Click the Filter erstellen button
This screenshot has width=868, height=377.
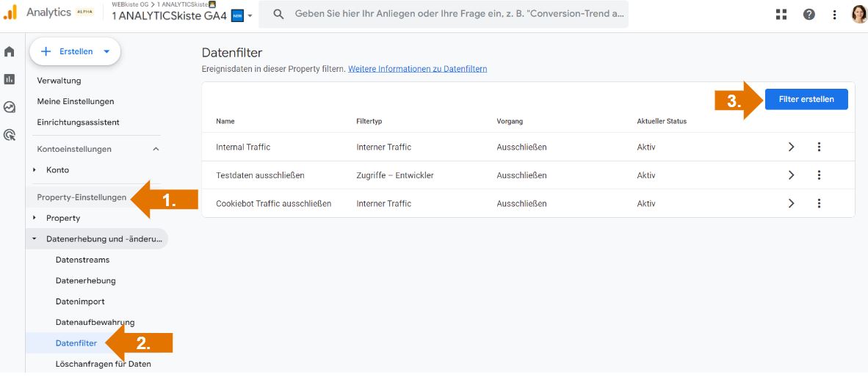click(806, 99)
